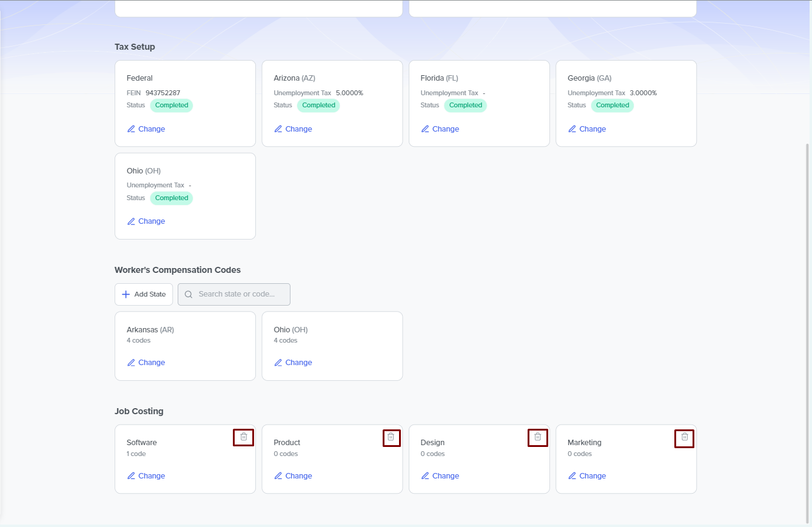
Task: Remove the Design job costing entry
Action: tap(537, 437)
